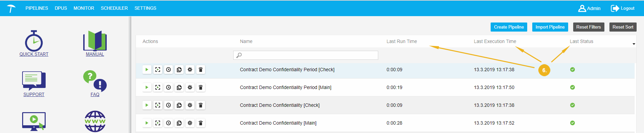Schedule the Contract Demo Confidentiality [Check] pipeline

[x=168, y=105]
